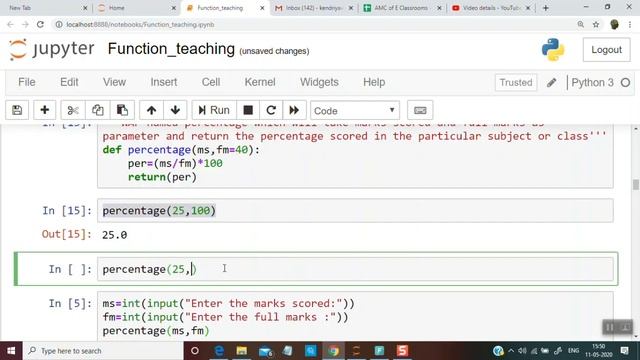Open File Explorer from taskbar

[242, 351]
